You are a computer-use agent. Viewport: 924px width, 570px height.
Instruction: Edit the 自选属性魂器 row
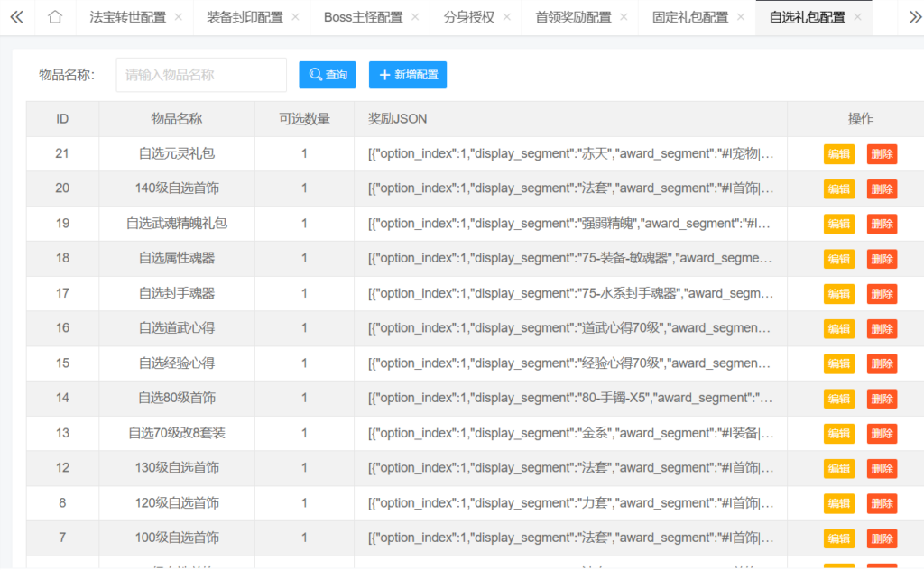click(x=839, y=259)
